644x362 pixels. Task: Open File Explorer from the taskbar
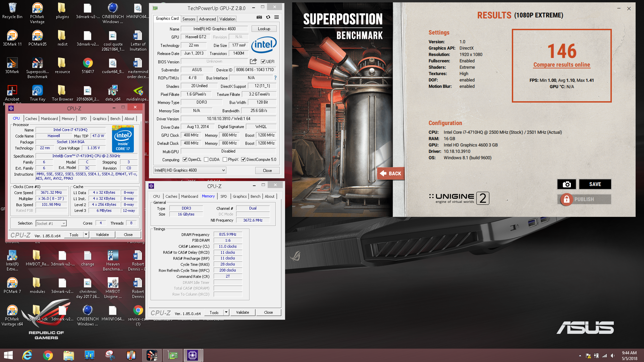pyautogui.click(x=69, y=355)
